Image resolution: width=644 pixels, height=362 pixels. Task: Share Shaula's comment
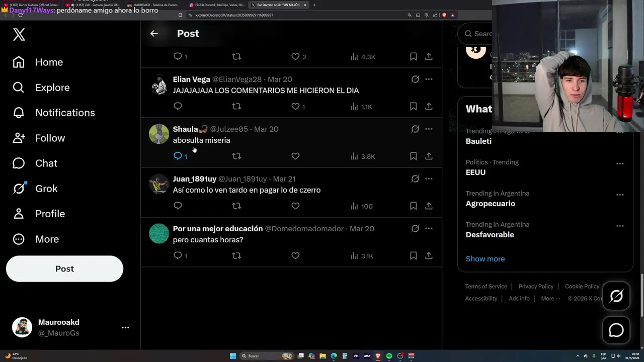pyautogui.click(x=429, y=156)
